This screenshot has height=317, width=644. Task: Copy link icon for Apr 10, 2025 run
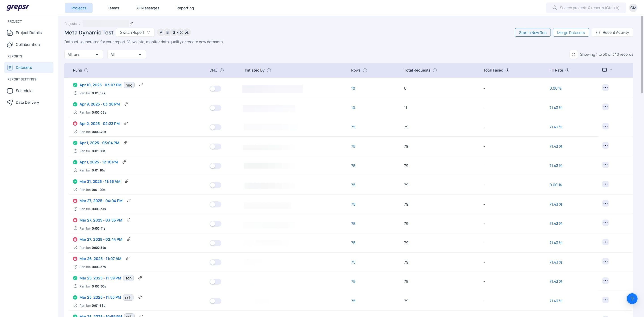(141, 85)
